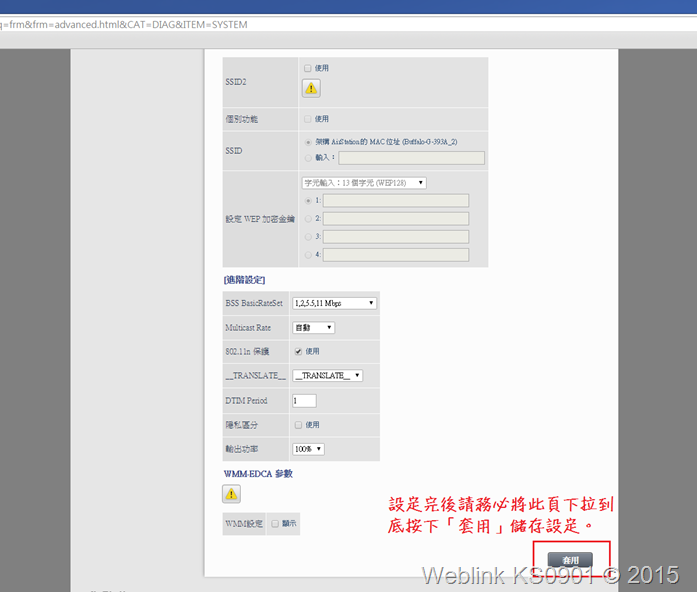Viewport: 697px width, 592px height.
Task: Open the Multicast Rate dropdown
Action: coord(313,328)
